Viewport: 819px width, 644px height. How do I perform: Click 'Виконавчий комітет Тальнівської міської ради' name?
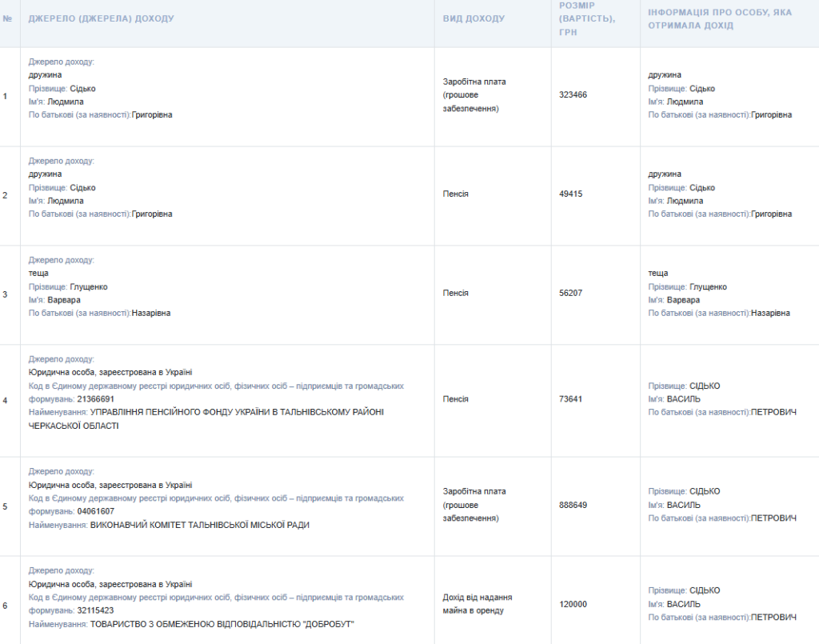point(199,525)
